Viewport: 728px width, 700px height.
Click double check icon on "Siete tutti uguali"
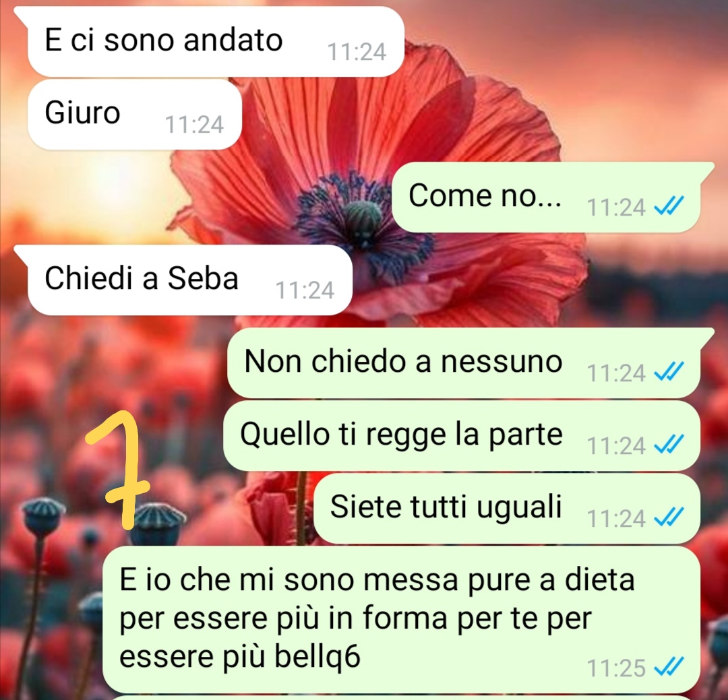(668, 517)
